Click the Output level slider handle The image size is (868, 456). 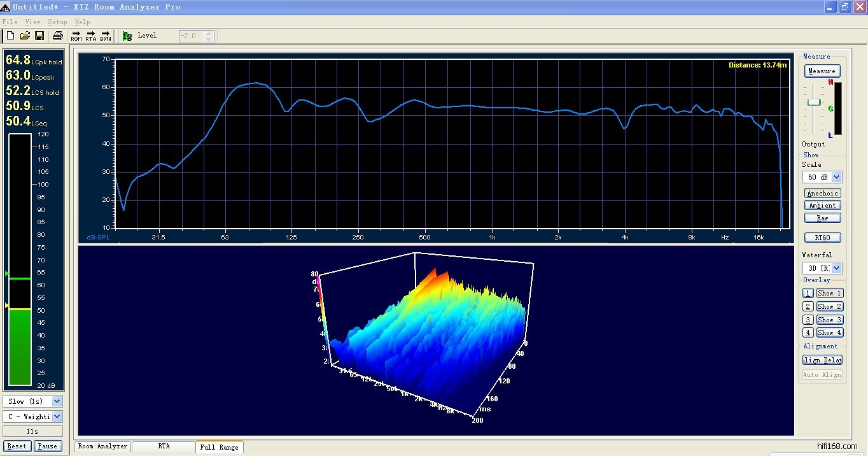pos(813,102)
